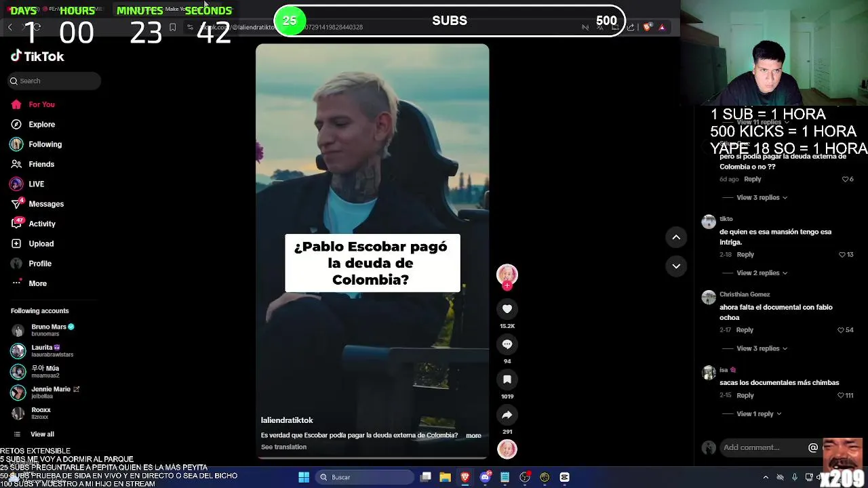Go to previous video with up arrow
The height and width of the screenshot is (488, 868).
[x=676, y=237]
